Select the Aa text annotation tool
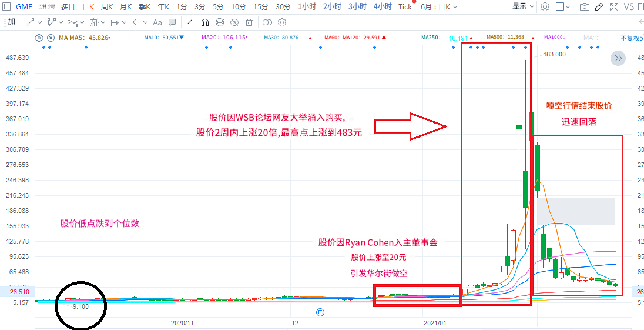The height and width of the screenshot is (330, 644). [157, 22]
